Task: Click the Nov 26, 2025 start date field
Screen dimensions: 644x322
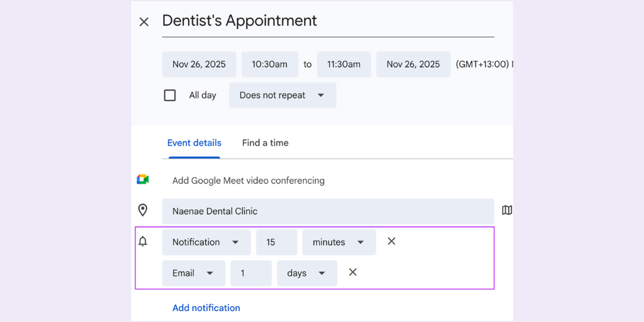Action: (x=199, y=64)
